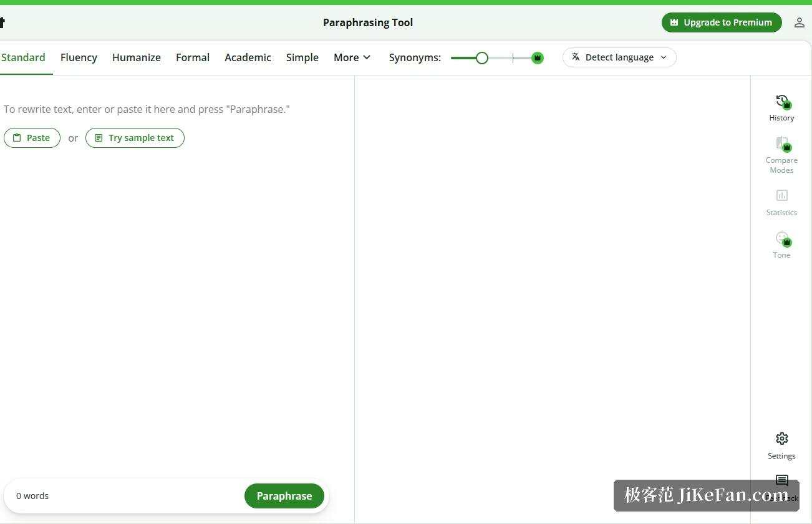The height and width of the screenshot is (524, 812).
Task: Open Compare Modes in the sidebar
Action: click(781, 155)
